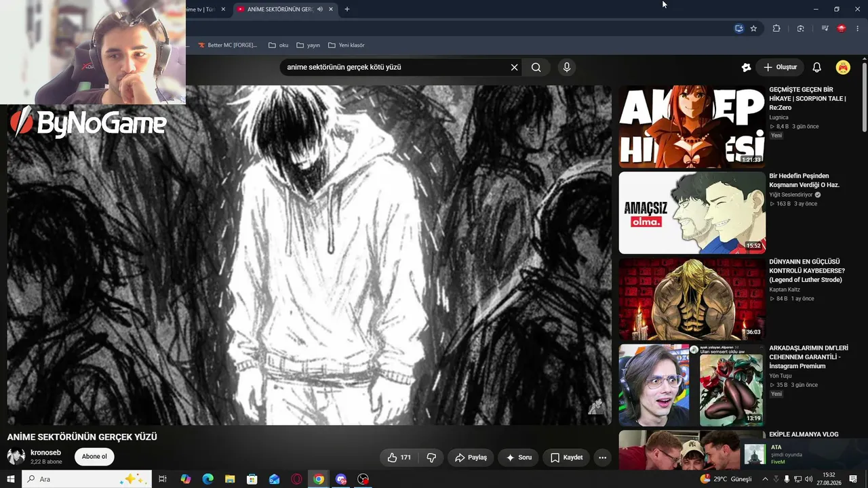Viewport: 868px width, 488px height.
Task: Open the 'oku' bookmarks folder
Action: pyautogui.click(x=279, y=45)
